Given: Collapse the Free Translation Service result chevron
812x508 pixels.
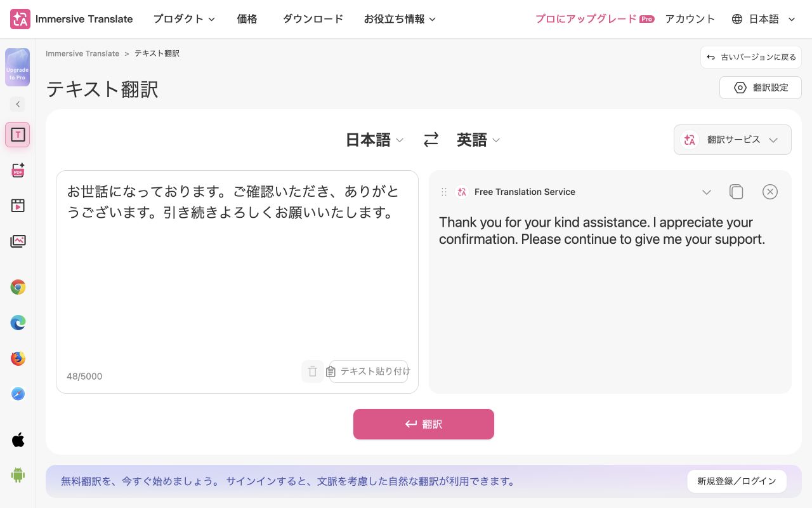Looking at the screenshot, I should click(706, 192).
